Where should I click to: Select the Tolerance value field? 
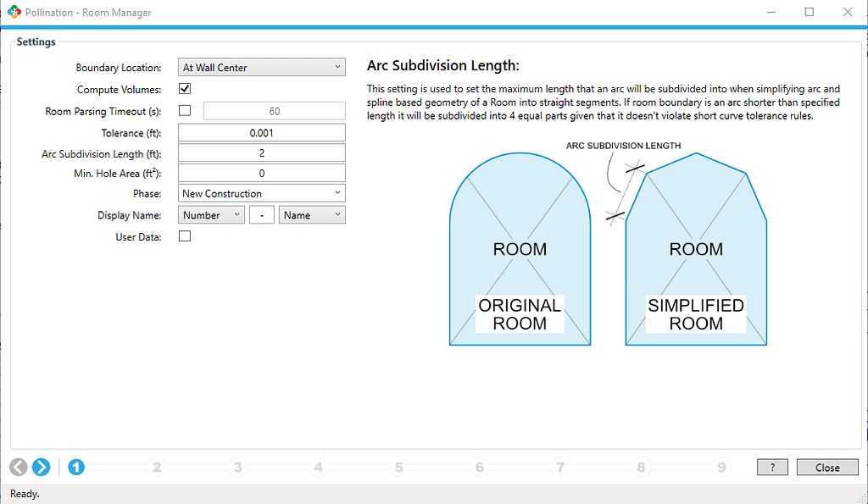click(x=261, y=131)
